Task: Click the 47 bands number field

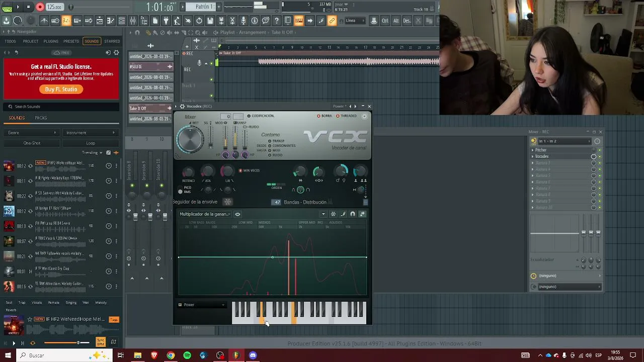Action: click(x=276, y=202)
